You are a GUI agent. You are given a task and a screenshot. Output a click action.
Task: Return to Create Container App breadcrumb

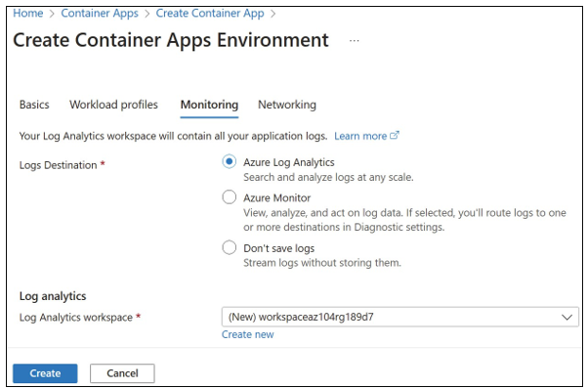[x=210, y=13]
